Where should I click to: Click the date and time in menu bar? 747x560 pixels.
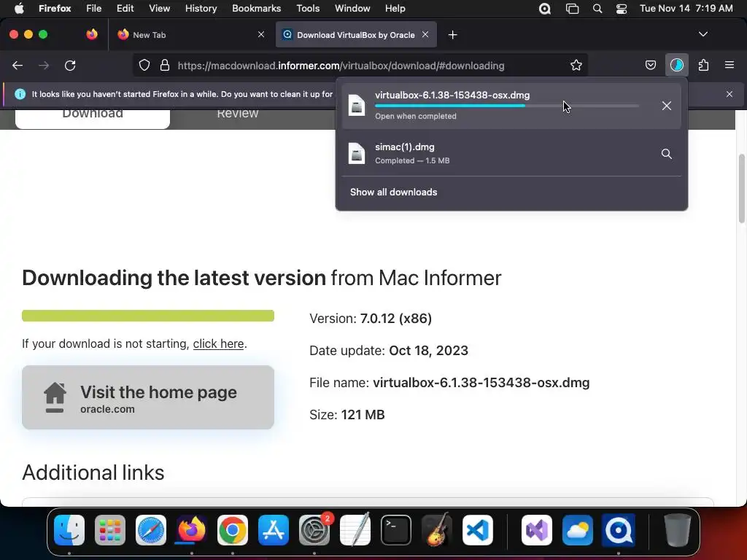686,8
